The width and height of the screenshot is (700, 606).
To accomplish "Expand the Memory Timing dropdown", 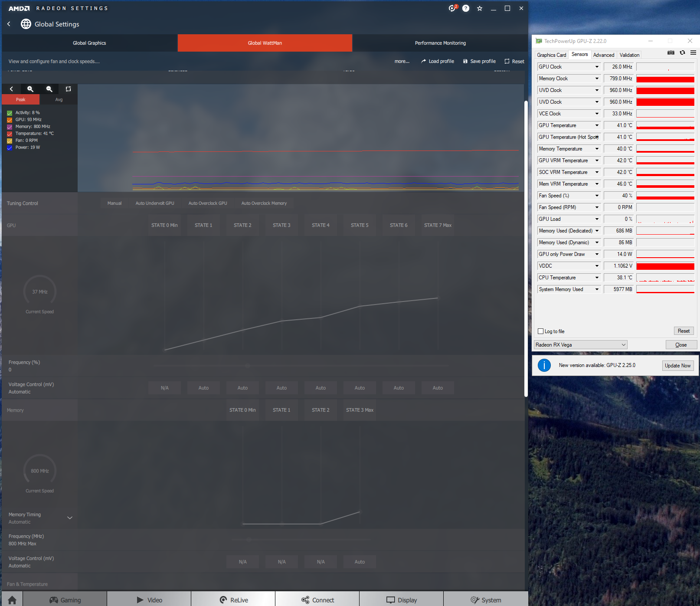I will pos(70,518).
